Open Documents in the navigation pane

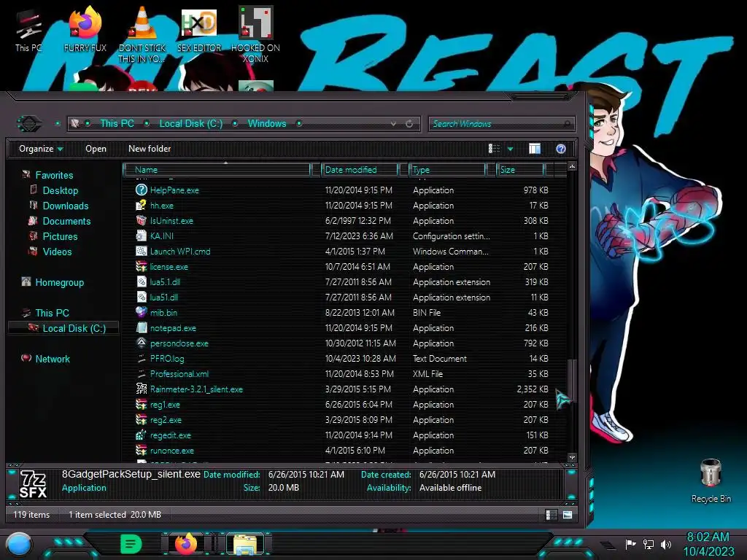click(x=66, y=221)
